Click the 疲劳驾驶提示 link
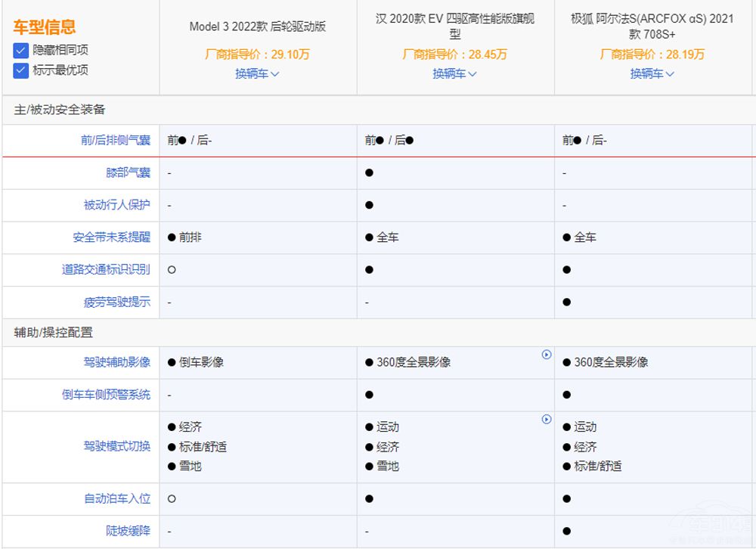This screenshot has width=756, height=549. [x=116, y=302]
